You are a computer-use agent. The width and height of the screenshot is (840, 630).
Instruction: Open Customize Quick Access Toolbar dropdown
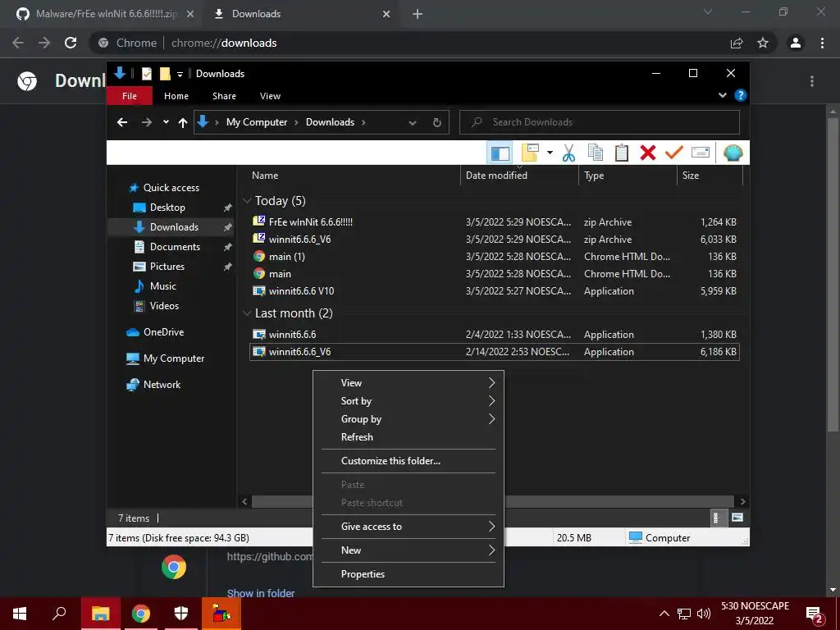point(180,74)
